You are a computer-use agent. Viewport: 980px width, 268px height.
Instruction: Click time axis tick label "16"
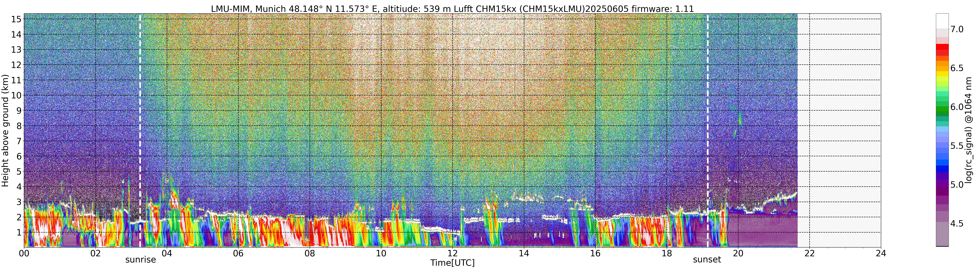click(595, 254)
